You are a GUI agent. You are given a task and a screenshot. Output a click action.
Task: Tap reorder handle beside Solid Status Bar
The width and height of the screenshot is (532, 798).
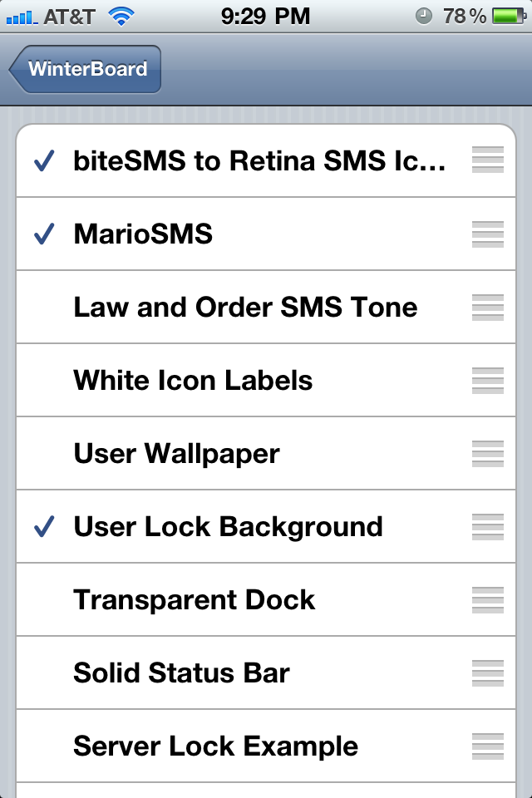488,672
